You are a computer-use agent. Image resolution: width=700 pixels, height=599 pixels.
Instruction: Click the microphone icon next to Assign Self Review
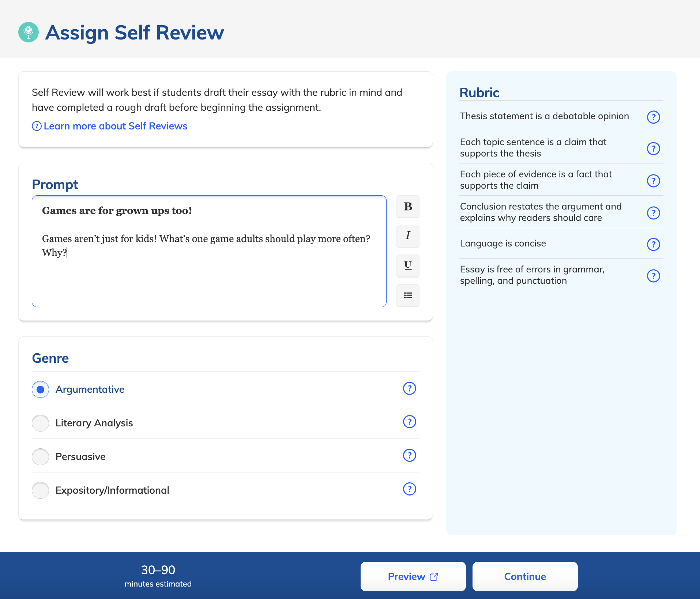click(29, 32)
